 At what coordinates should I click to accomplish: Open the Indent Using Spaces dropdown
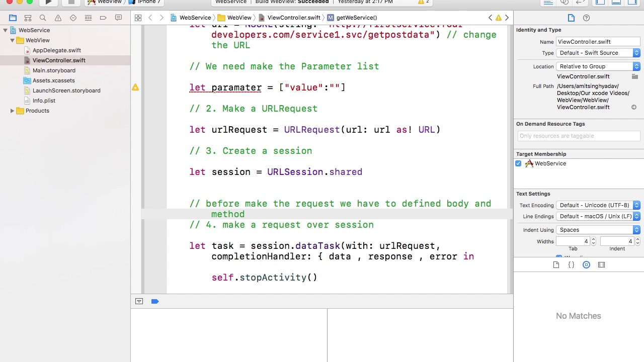598,230
